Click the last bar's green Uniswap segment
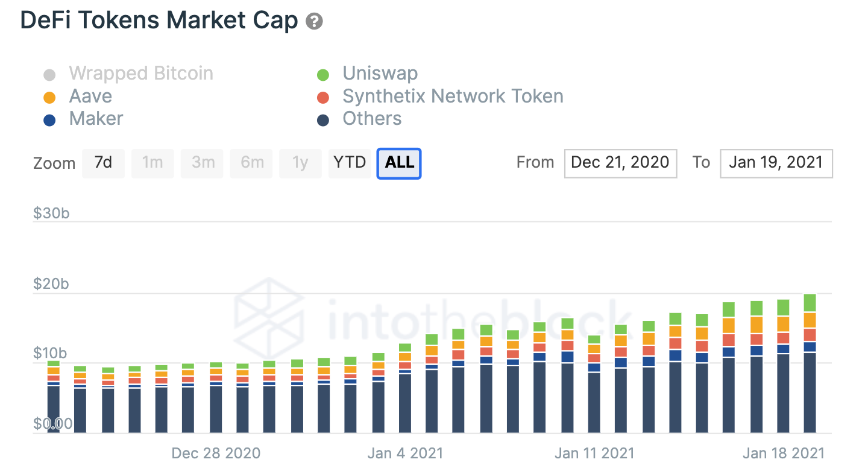 [810, 303]
